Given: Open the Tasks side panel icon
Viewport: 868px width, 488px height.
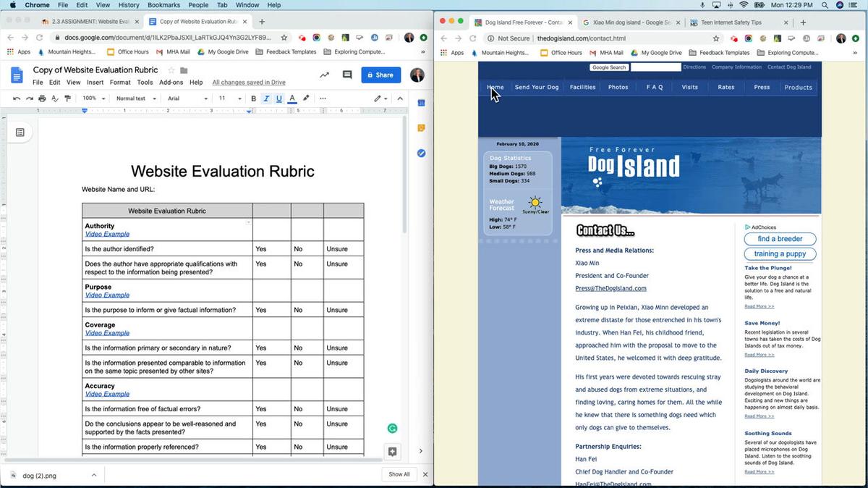Looking at the screenshot, I should [421, 153].
